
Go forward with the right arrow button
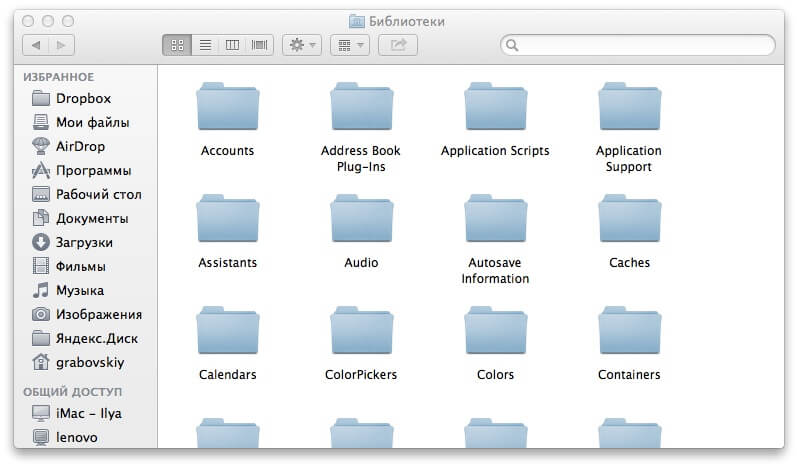(x=62, y=45)
